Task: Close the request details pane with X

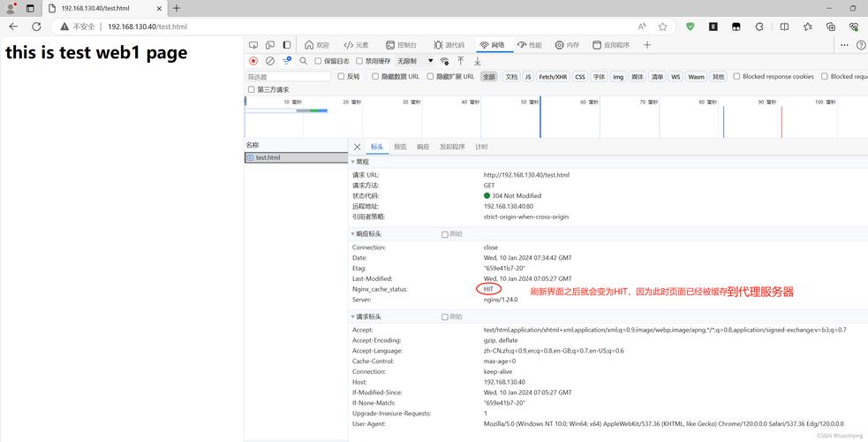Action: pos(357,147)
